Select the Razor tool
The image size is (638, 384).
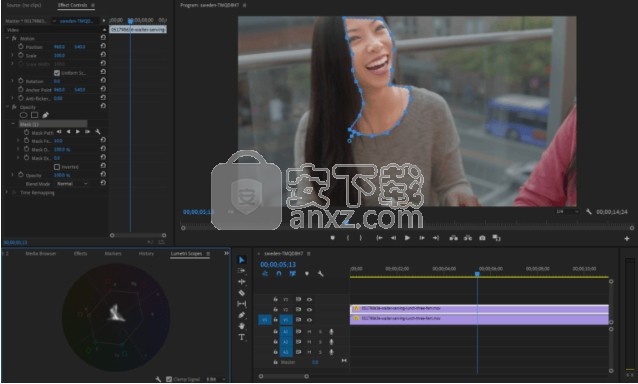click(242, 292)
